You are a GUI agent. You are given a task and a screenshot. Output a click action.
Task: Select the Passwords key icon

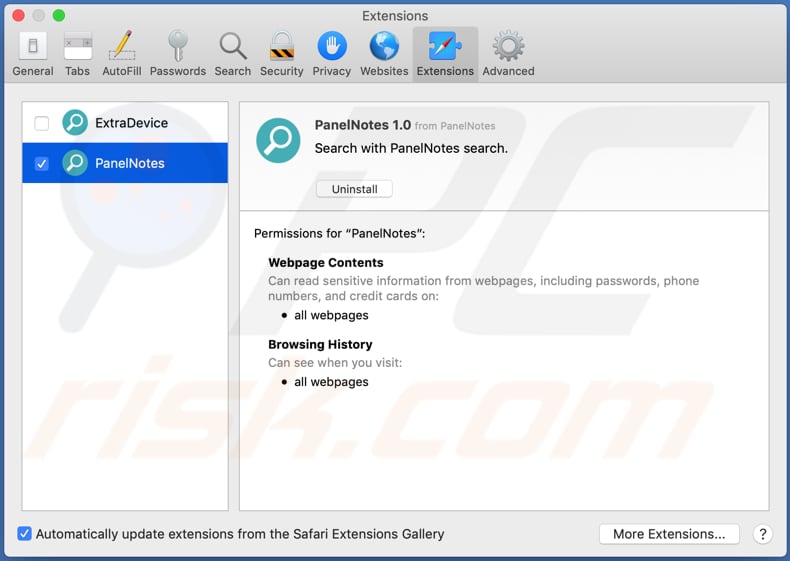coord(178,54)
